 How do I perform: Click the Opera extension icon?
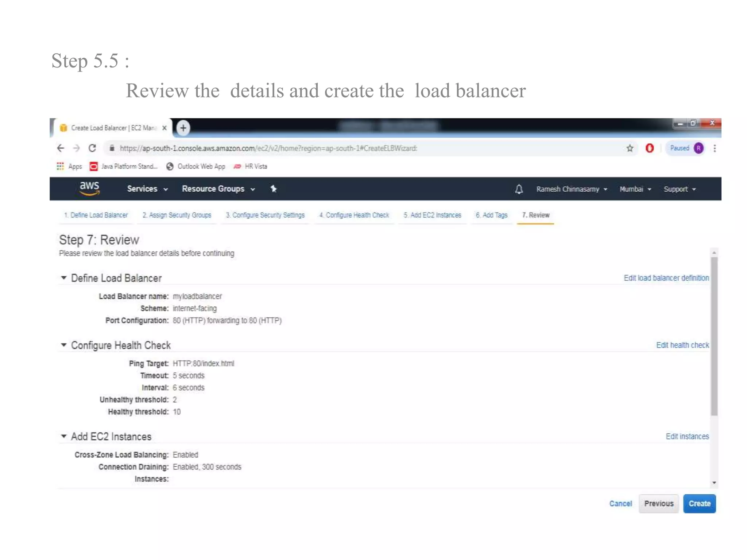[x=649, y=148]
